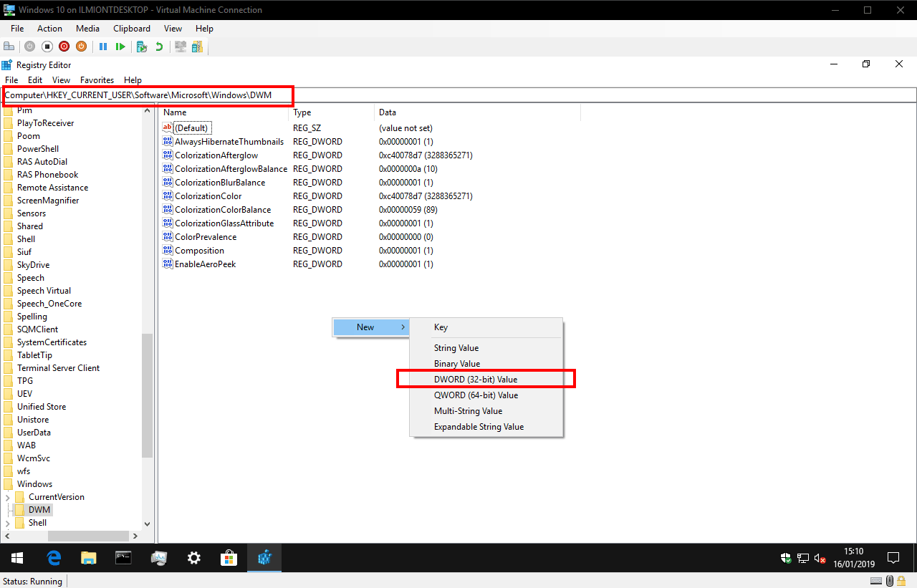Select the Windows key in the tree
The width and height of the screenshot is (917, 588).
click(34, 484)
